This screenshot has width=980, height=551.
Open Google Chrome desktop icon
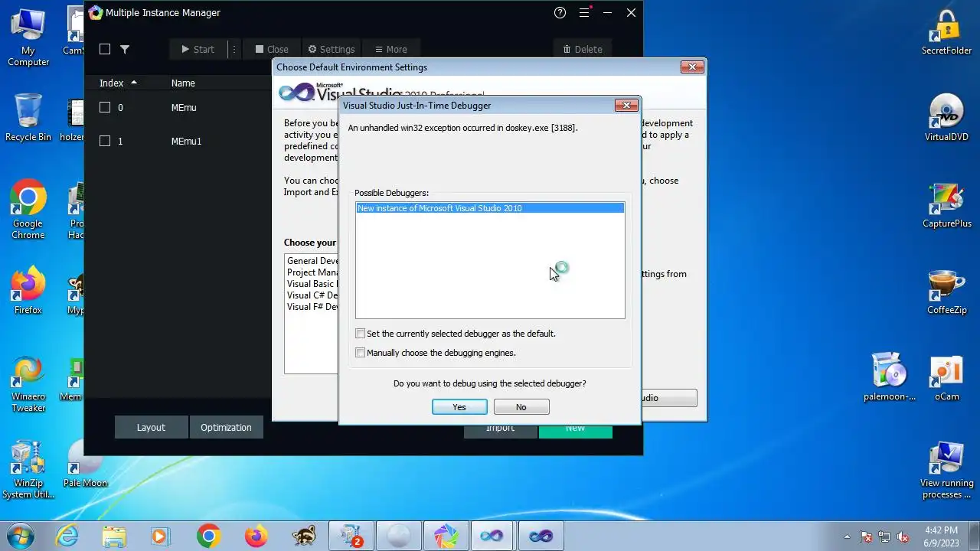28,210
